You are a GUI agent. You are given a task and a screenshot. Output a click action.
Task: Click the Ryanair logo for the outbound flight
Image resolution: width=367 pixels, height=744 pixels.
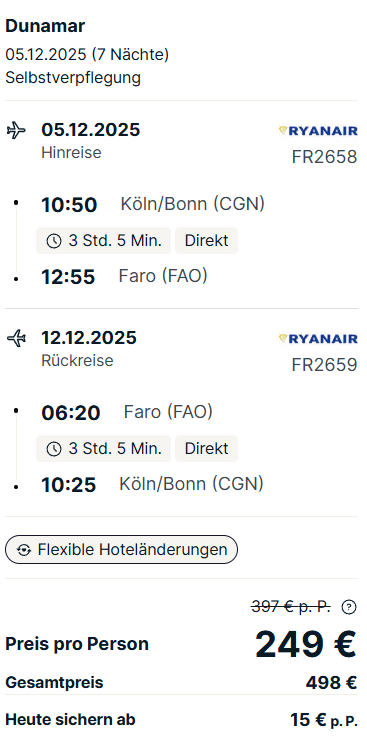(x=318, y=130)
